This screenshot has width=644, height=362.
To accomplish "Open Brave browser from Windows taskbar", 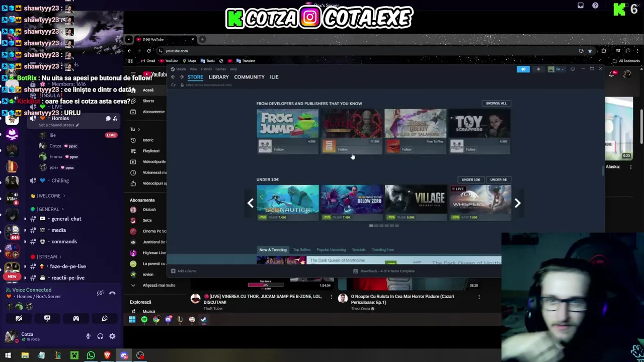I will click(107, 356).
